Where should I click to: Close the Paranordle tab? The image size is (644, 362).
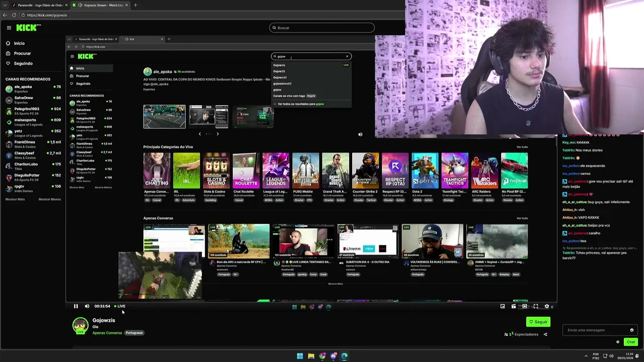[x=67, y=5]
